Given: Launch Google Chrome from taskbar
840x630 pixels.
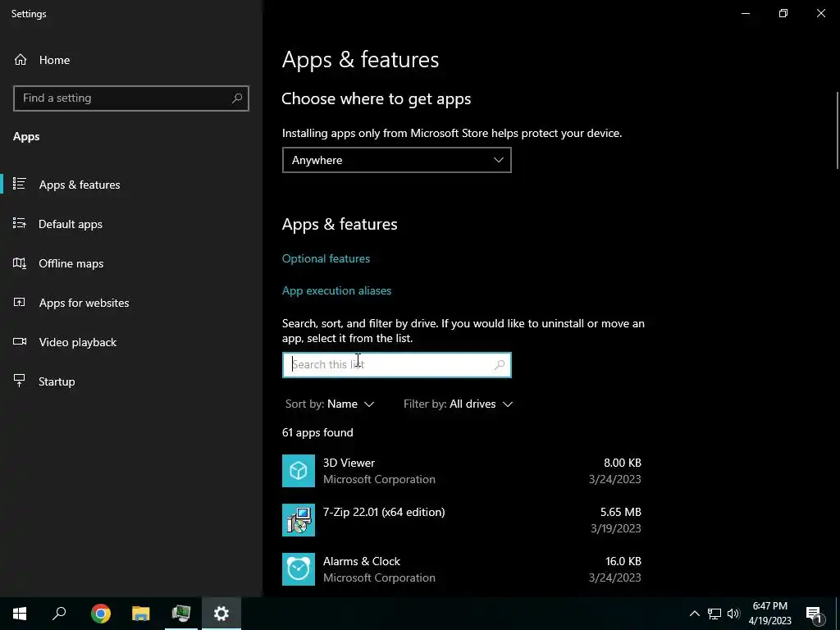Looking at the screenshot, I should pyautogui.click(x=101, y=614).
